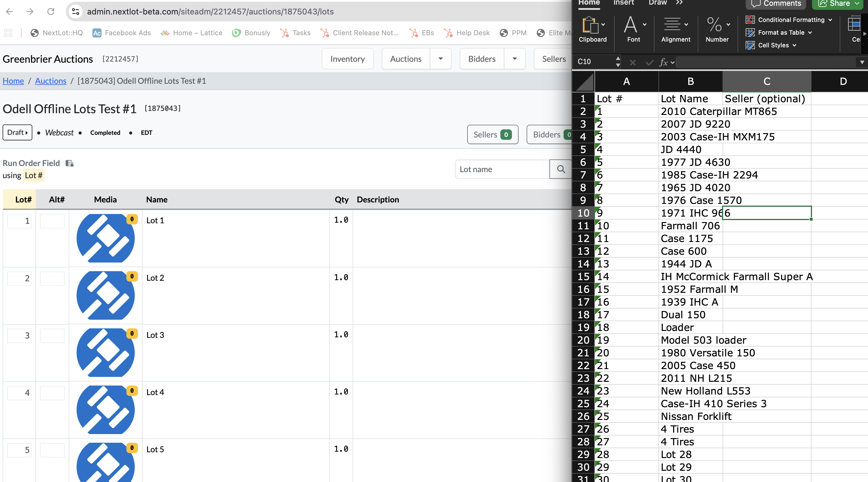Open the browser apps grid icon

[x=8, y=33]
